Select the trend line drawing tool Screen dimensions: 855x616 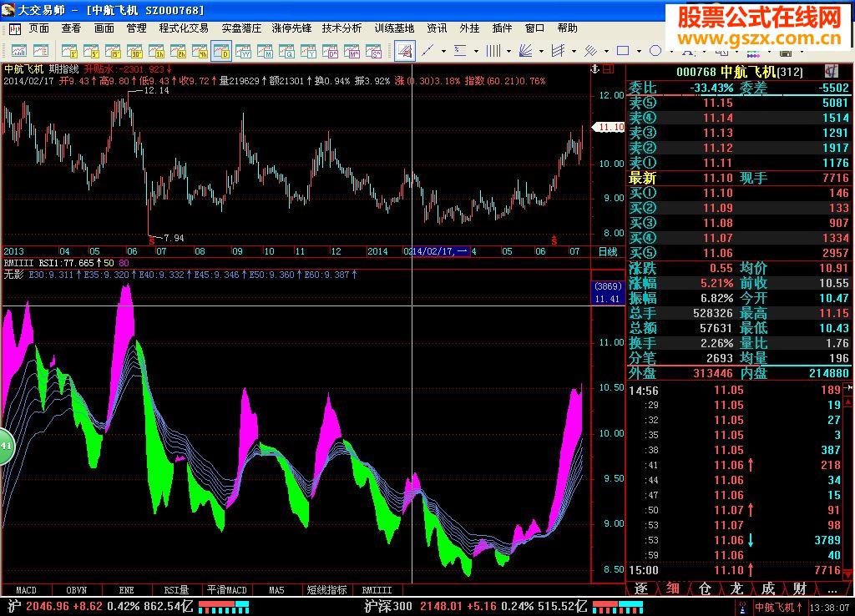tap(427, 51)
